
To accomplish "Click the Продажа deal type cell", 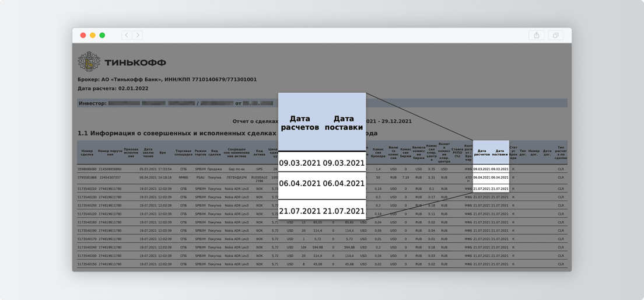I will (x=215, y=169).
